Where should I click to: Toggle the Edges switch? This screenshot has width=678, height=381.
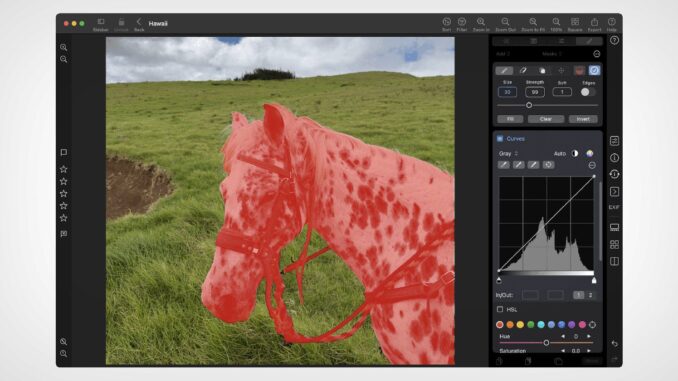click(588, 92)
